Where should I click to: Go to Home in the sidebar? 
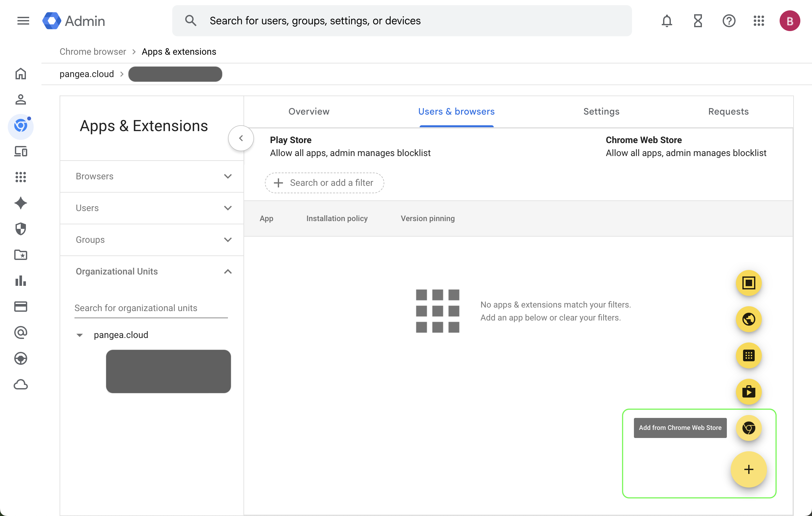tap(21, 73)
